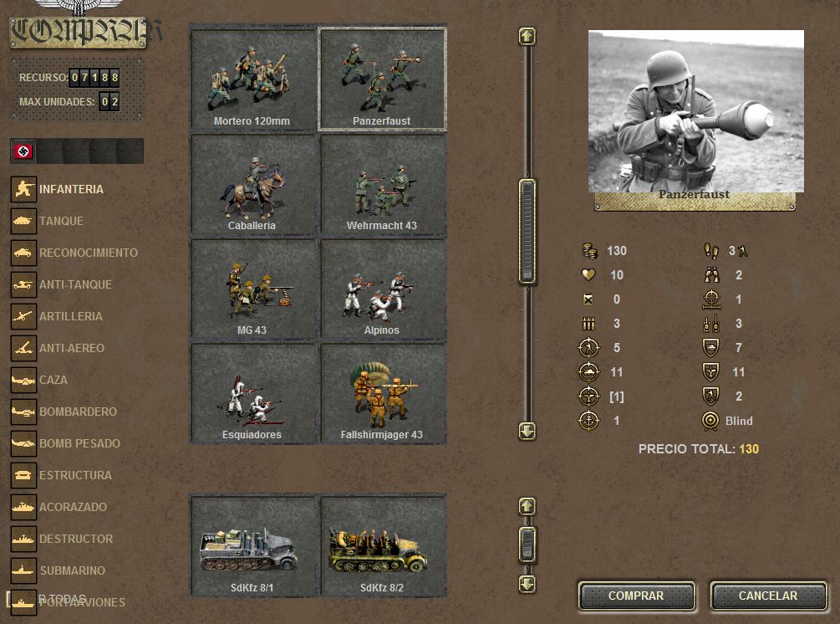The height and width of the screenshot is (624, 840).
Task: Select the Panzerfaust unit card
Action: tap(382, 79)
